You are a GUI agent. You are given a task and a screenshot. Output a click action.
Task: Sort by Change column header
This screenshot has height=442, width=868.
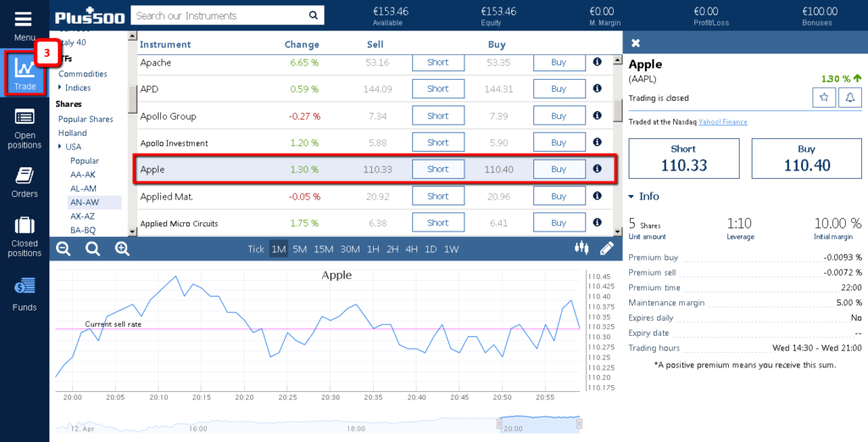coord(302,45)
